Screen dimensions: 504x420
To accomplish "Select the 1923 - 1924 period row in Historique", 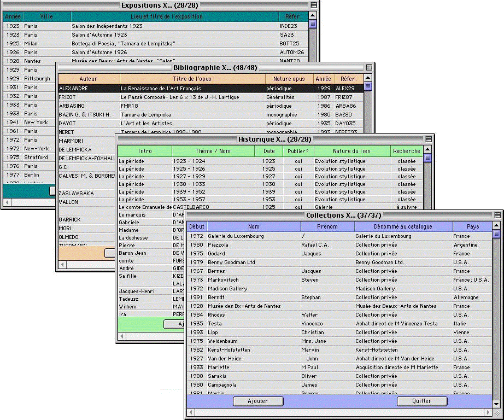I will [271, 161].
